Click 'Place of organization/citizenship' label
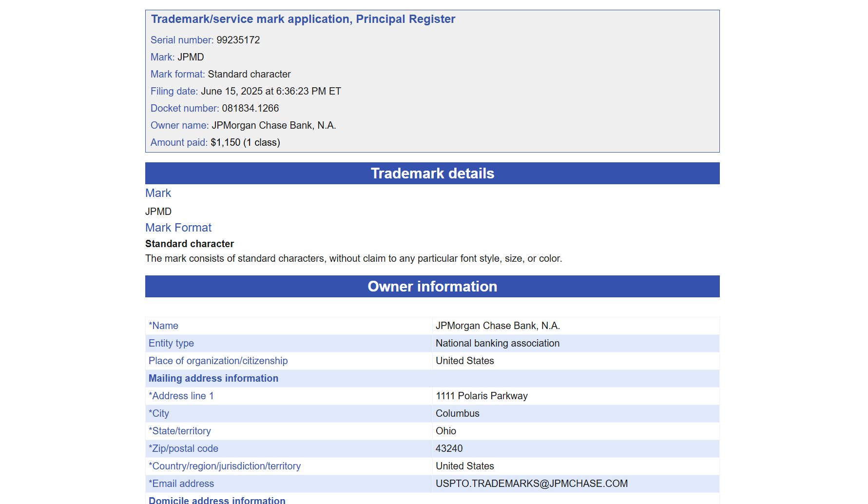 pos(218,361)
